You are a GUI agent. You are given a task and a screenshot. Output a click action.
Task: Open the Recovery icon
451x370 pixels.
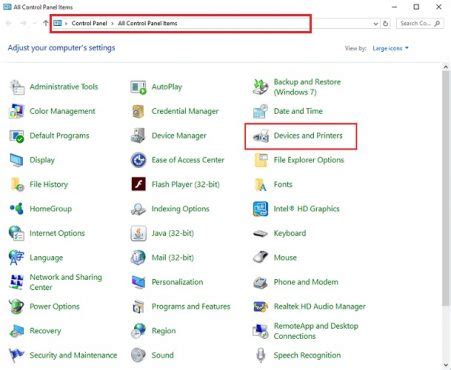[x=17, y=331]
